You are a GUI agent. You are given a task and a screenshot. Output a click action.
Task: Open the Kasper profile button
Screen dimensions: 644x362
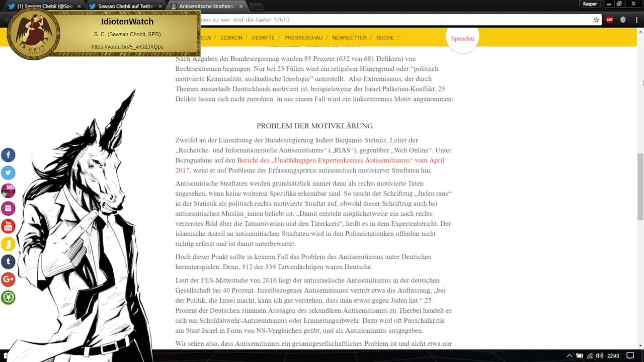point(590,4)
